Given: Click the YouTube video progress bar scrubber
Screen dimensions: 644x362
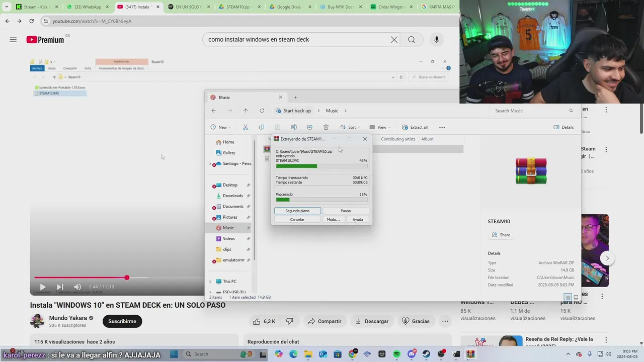Looking at the screenshot, I should (127, 278).
